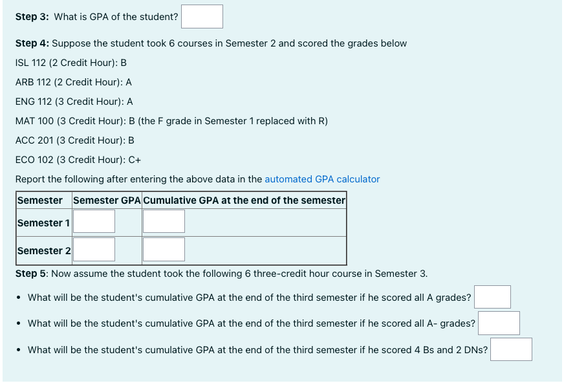This screenshot has height=392, width=575.
Task: Select the Semester 2 row label
Action: [43, 250]
